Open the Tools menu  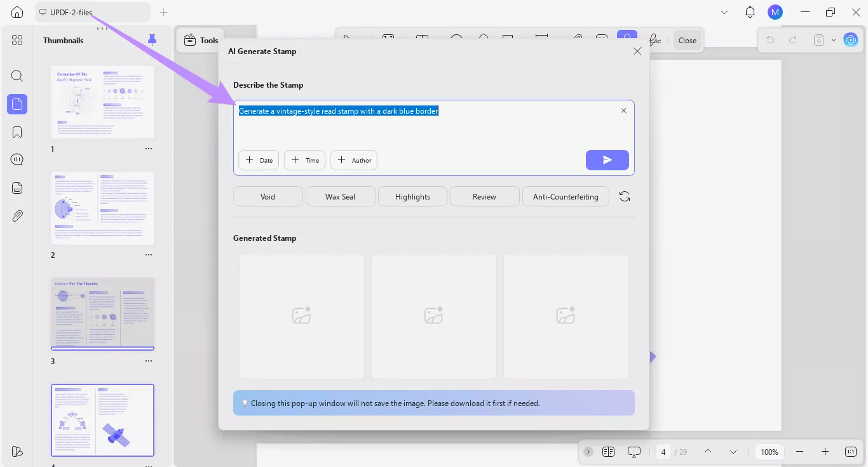pyautogui.click(x=201, y=40)
